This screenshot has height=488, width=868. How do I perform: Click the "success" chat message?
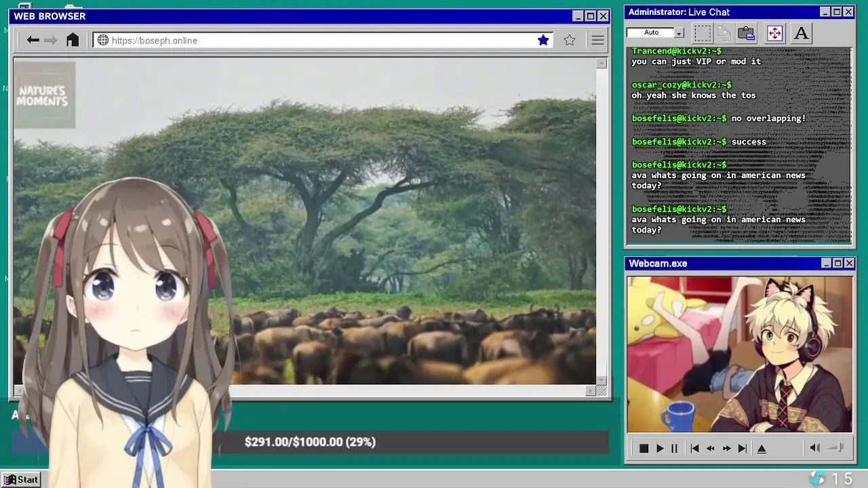(749, 142)
